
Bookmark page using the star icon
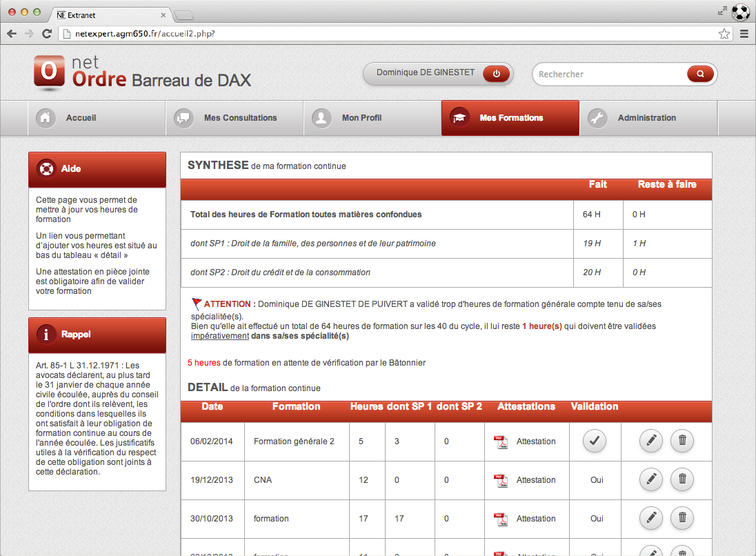coord(724,33)
